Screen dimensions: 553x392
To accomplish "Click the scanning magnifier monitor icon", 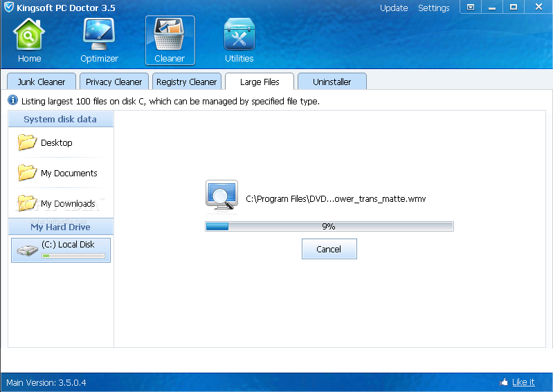I will pos(222,196).
